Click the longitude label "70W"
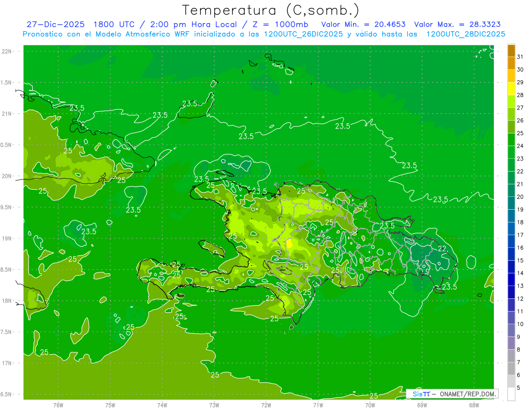Screen dimensions: 532x411 pos(370,405)
